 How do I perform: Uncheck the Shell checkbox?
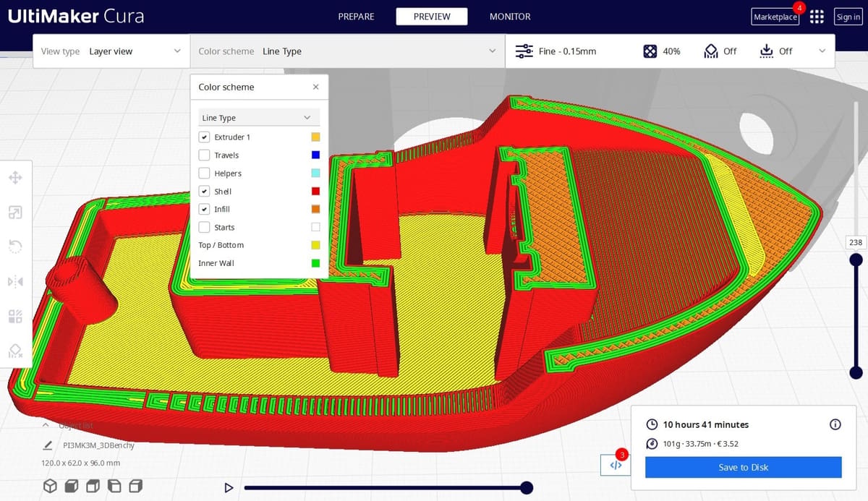click(x=204, y=191)
